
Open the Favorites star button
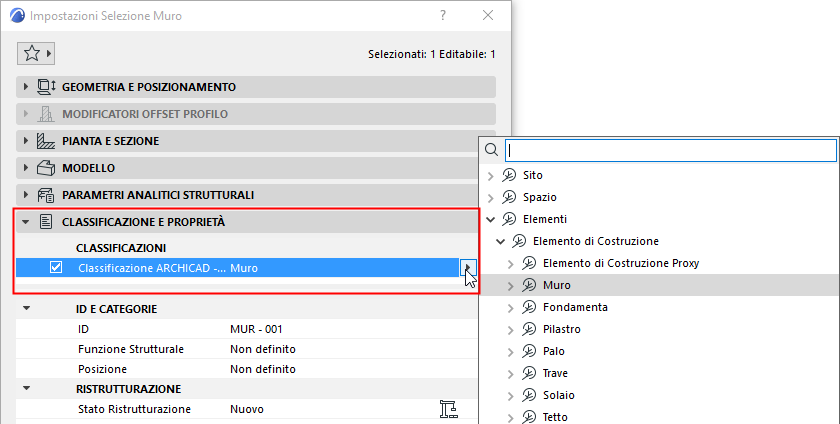35,54
